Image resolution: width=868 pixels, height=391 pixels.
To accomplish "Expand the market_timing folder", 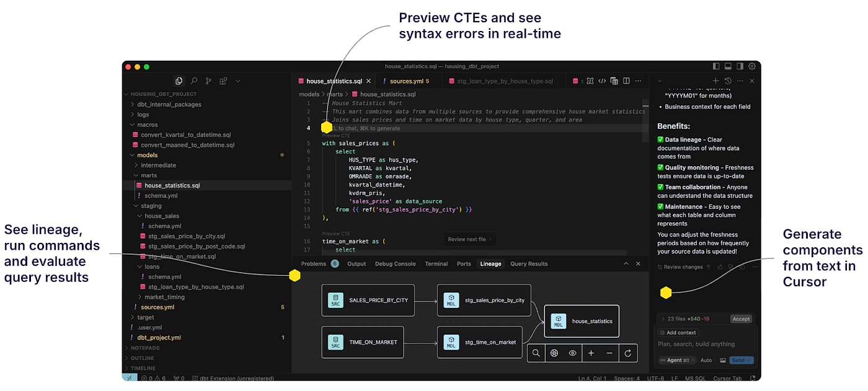I will point(164,297).
